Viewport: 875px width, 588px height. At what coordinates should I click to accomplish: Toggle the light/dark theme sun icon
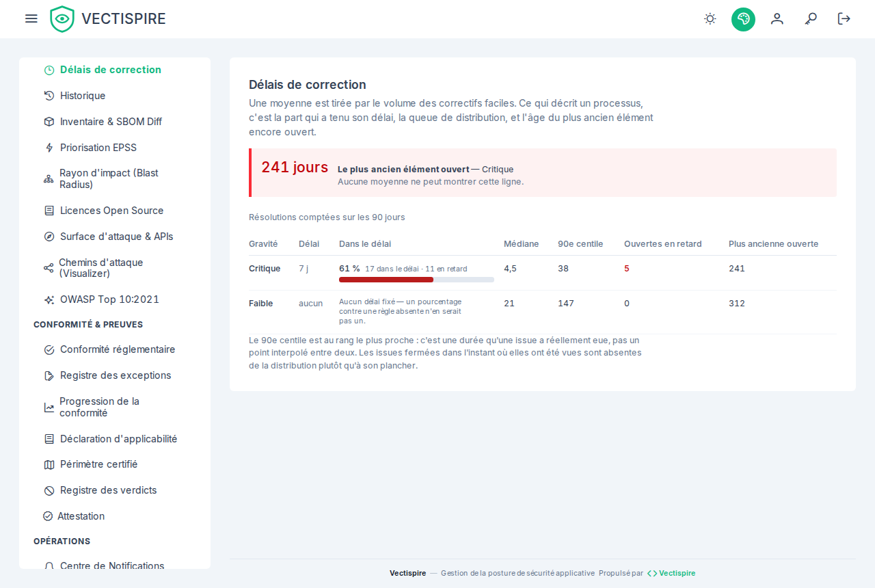[710, 18]
